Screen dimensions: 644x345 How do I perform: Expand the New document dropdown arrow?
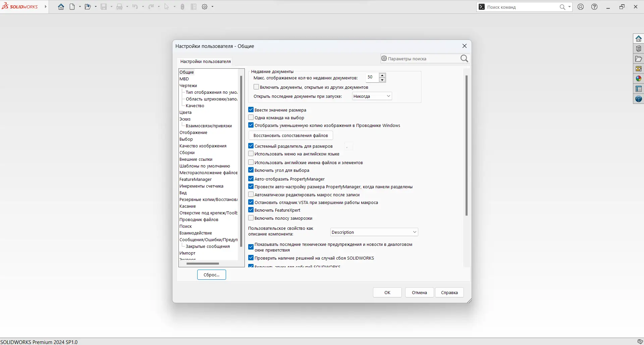[80, 7]
